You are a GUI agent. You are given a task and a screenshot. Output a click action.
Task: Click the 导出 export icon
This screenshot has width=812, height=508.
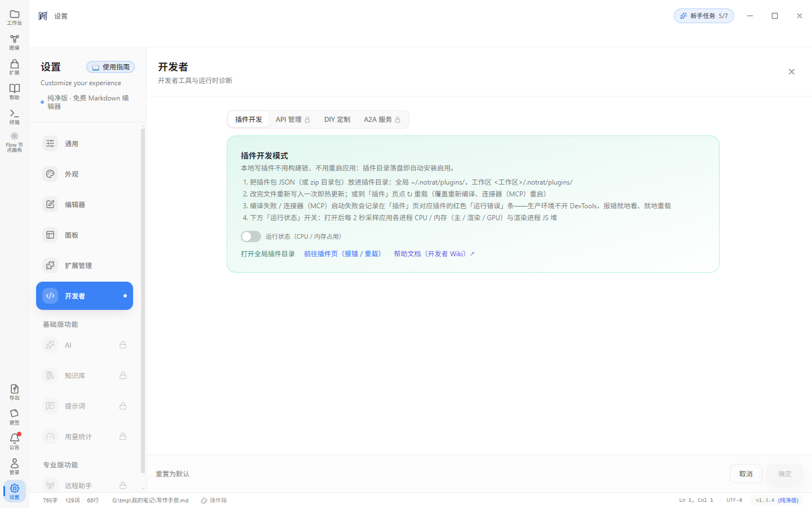click(15, 392)
